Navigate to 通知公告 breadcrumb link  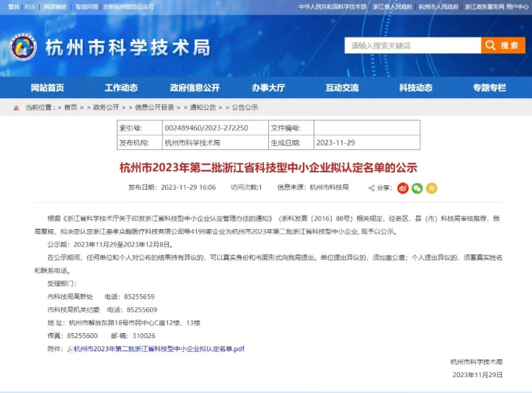pyautogui.click(x=203, y=107)
